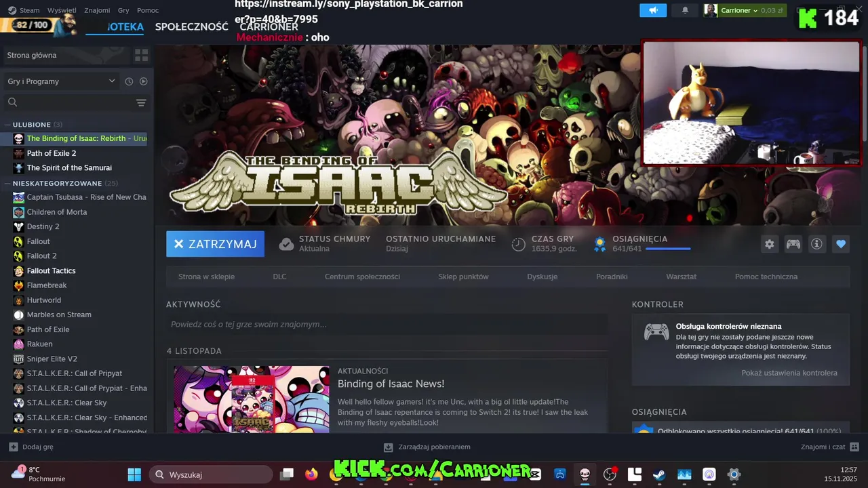Open controller layout icon

pos(793,244)
